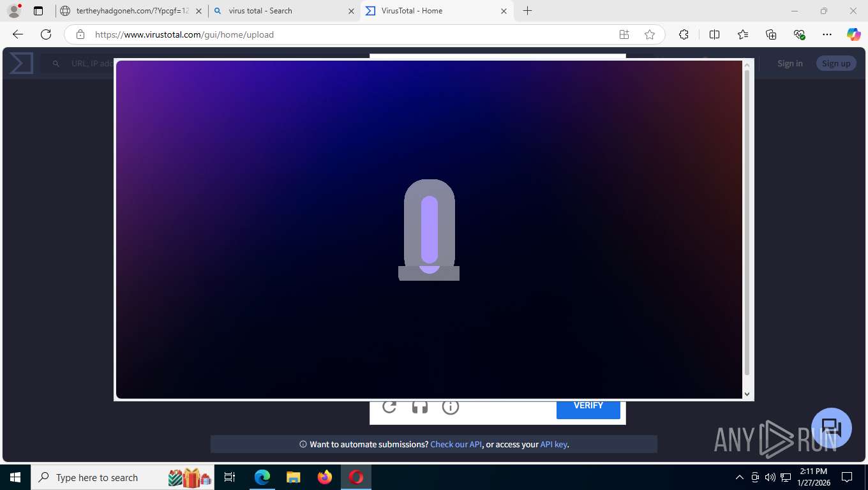Click the Sign up button
The height and width of the screenshot is (490, 868).
[x=836, y=63]
